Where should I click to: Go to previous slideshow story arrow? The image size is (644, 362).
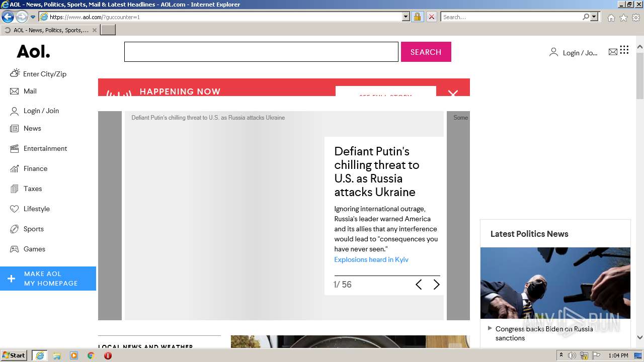(x=419, y=285)
